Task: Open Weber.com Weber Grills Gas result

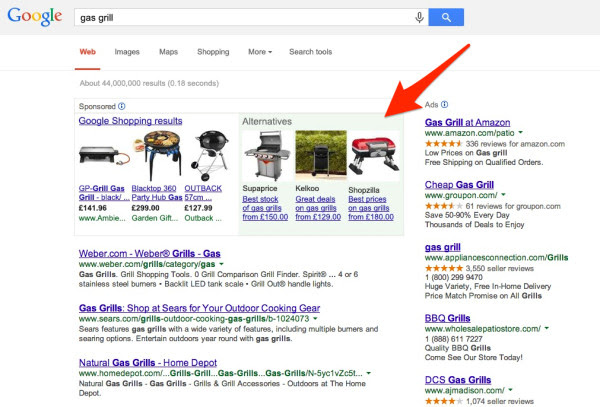Action: point(150,254)
